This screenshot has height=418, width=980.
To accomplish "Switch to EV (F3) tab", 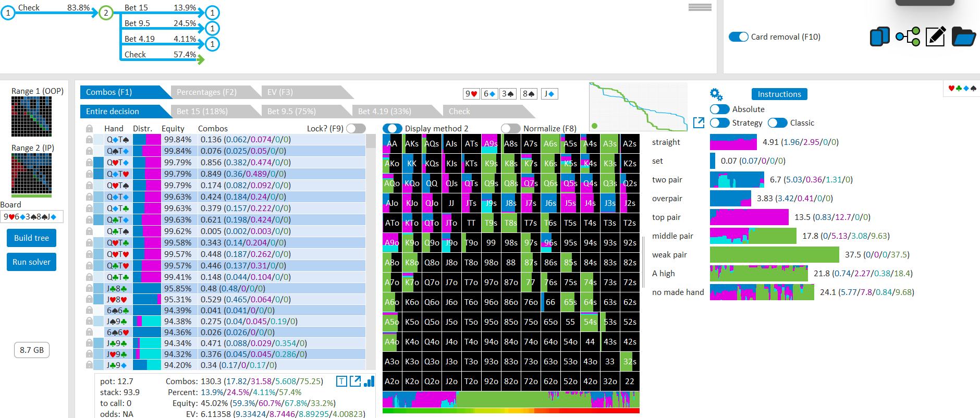I will click(x=307, y=92).
